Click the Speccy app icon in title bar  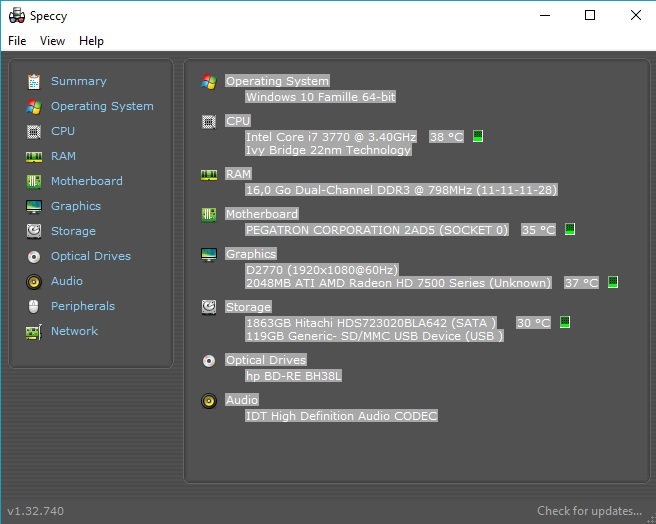click(x=17, y=15)
